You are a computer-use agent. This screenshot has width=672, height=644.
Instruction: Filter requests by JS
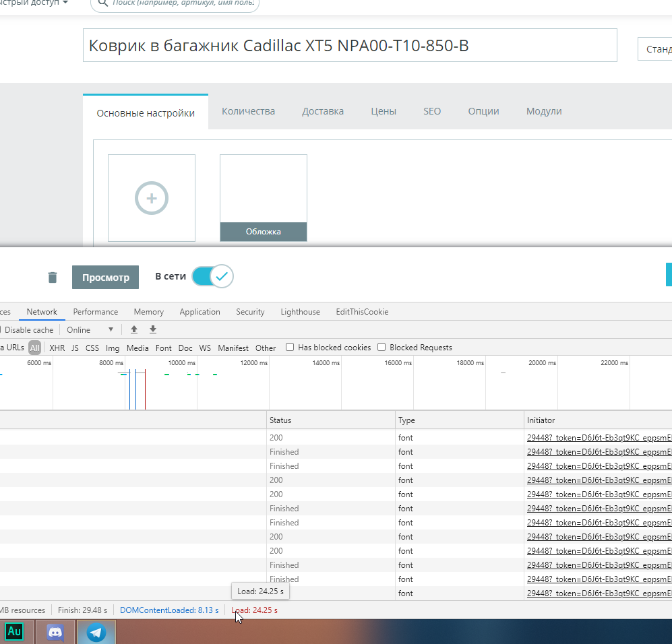pos(75,348)
